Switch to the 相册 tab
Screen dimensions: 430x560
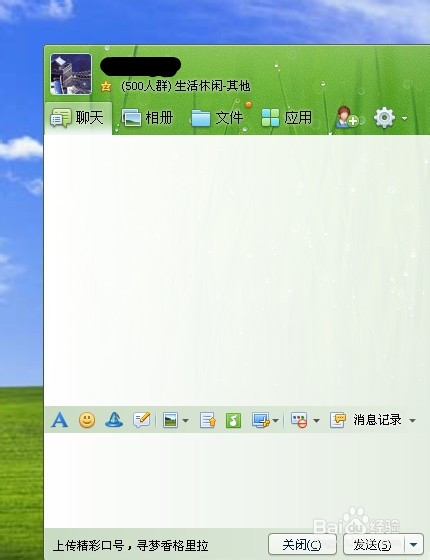pyautogui.click(x=148, y=118)
